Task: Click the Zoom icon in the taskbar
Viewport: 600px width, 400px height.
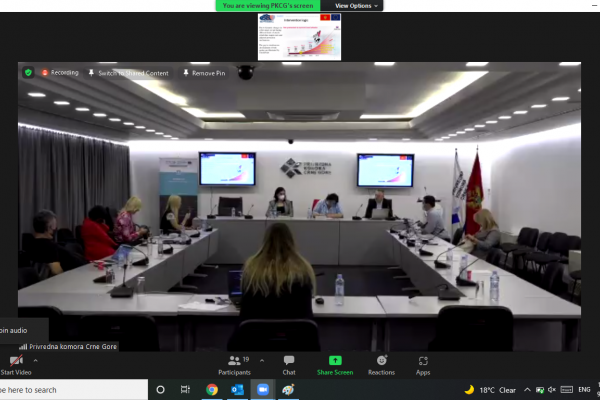Action: (x=262, y=390)
